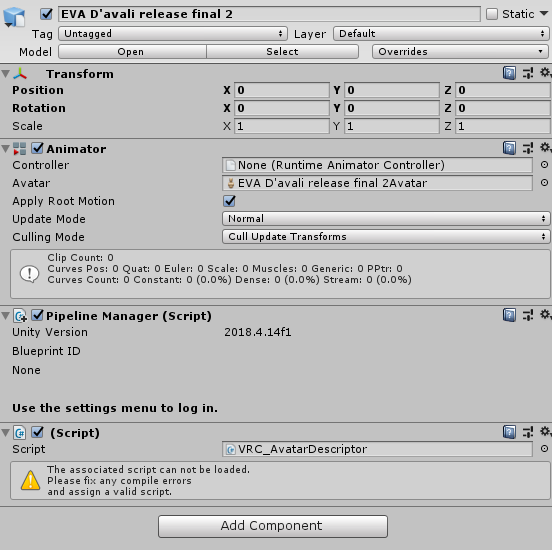Open the Tag dropdown showing Untagged
This screenshot has height=550, width=552.
(173, 33)
